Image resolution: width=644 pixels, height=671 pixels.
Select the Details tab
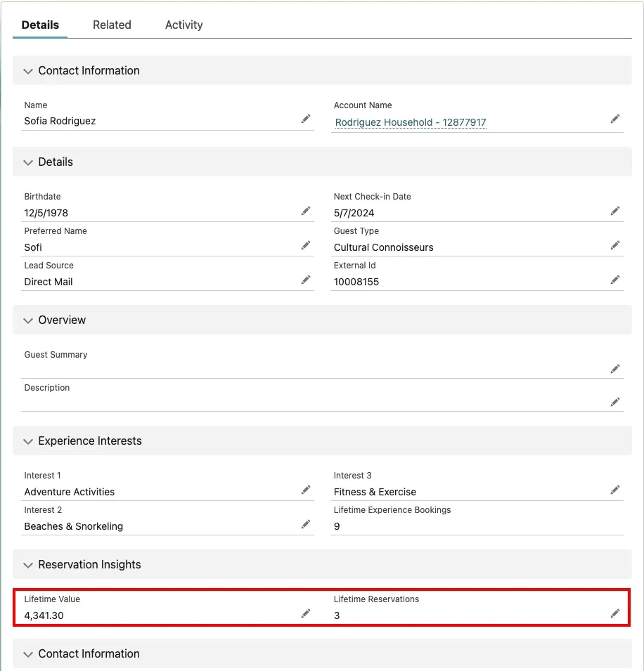click(x=40, y=25)
